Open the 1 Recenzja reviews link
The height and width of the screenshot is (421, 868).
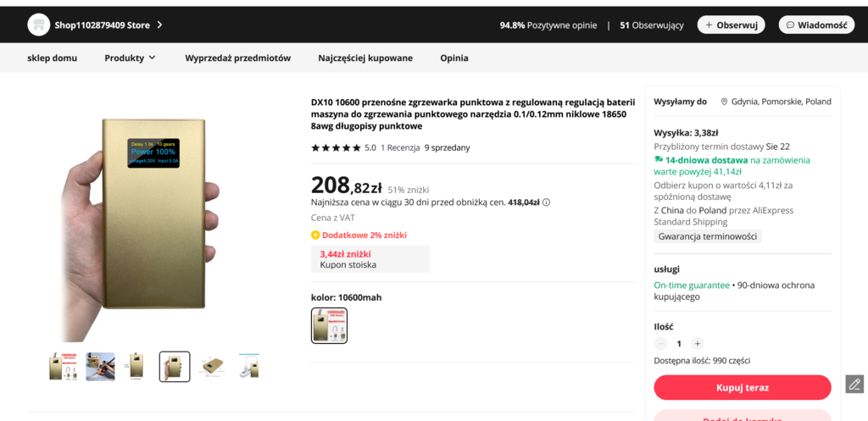point(398,147)
